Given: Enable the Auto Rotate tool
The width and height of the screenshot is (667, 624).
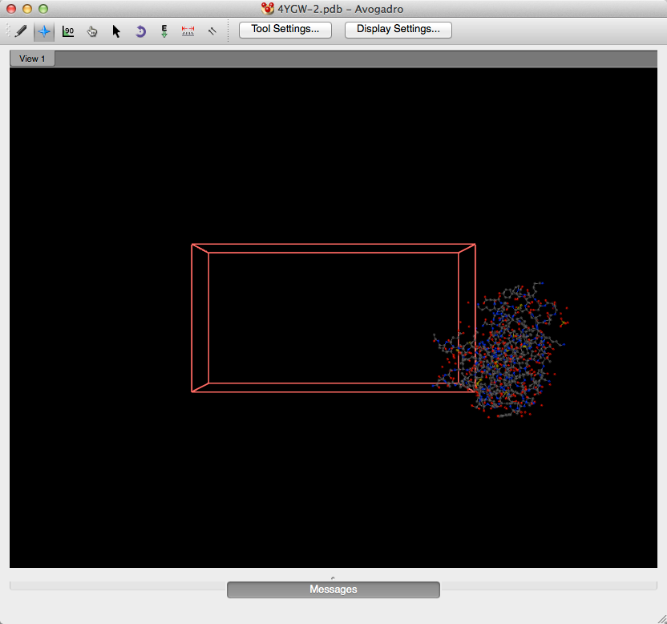Looking at the screenshot, I should click(x=140, y=31).
